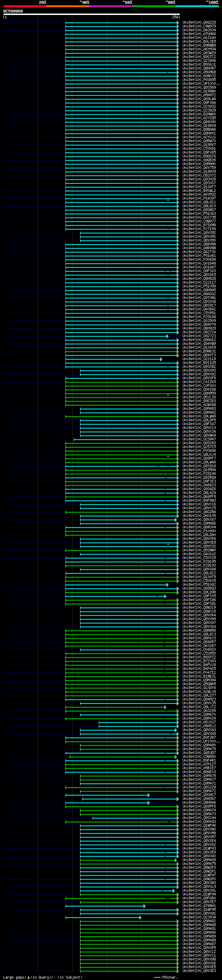Open hit UniRef100_Q8S916

(x=199, y=466)
